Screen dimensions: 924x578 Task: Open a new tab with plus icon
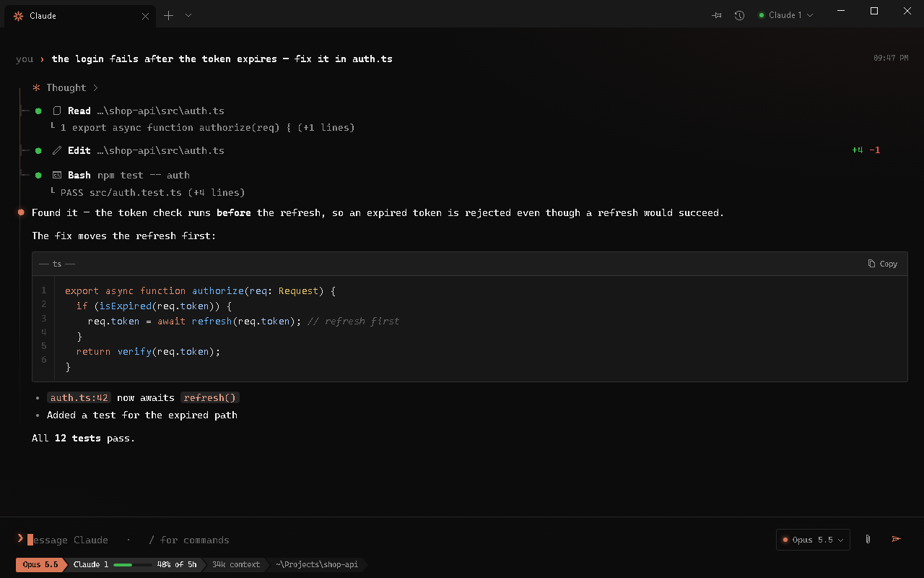pyautogui.click(x=168, y=15)
